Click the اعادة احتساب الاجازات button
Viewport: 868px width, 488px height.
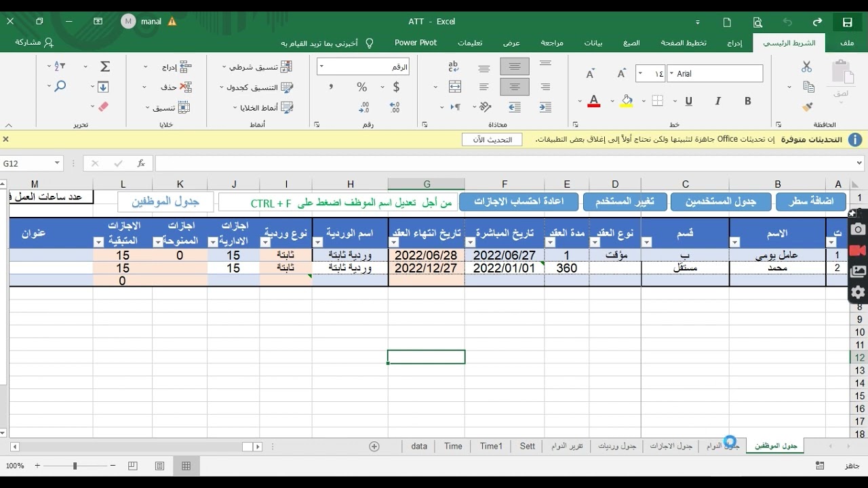(x=519, y=202)
